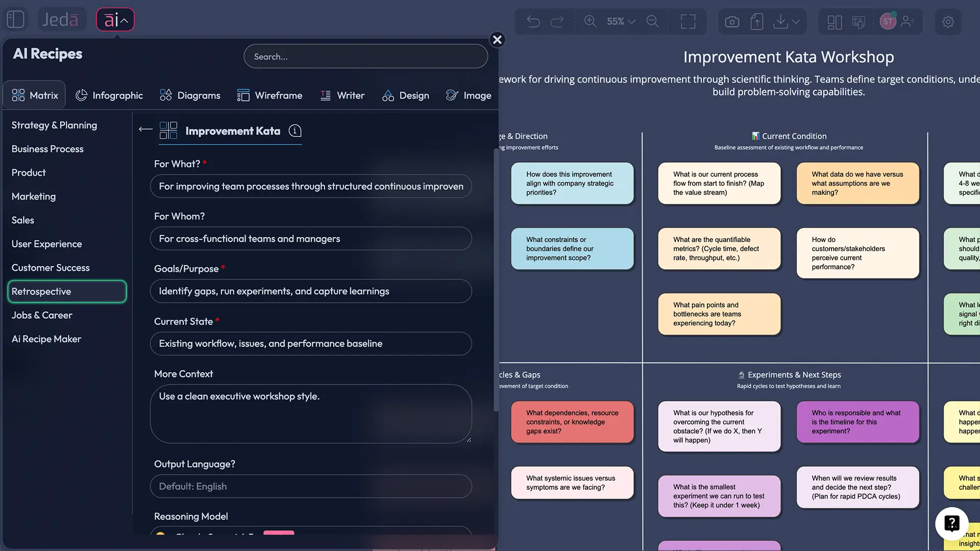Collapse the ai menu chevron
Image resolution: width=980 pixels, height=551 pixels.
(124, 20)
